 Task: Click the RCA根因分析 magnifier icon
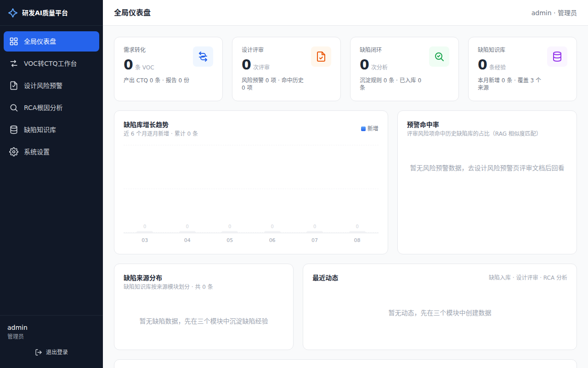(x=14, y=108)
